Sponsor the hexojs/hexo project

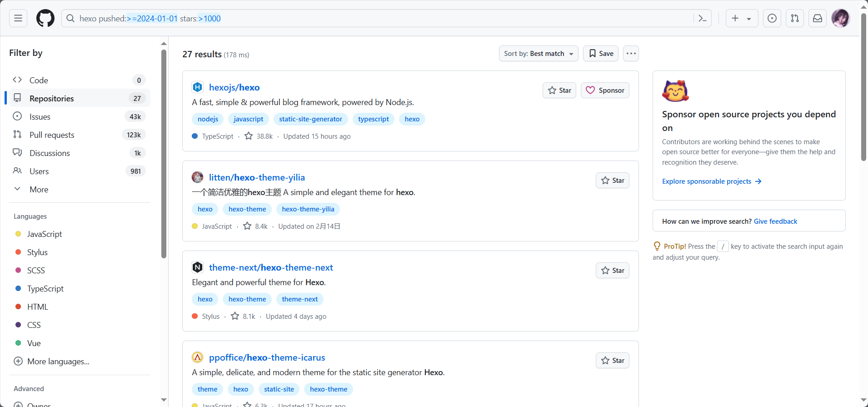tap(605, 90)
